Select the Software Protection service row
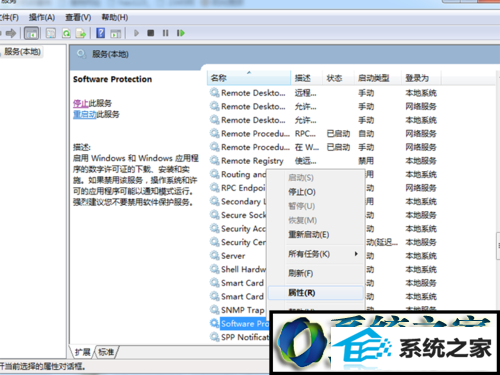The height and width of the screenshot is (375, 500). (x=239, y=324)
